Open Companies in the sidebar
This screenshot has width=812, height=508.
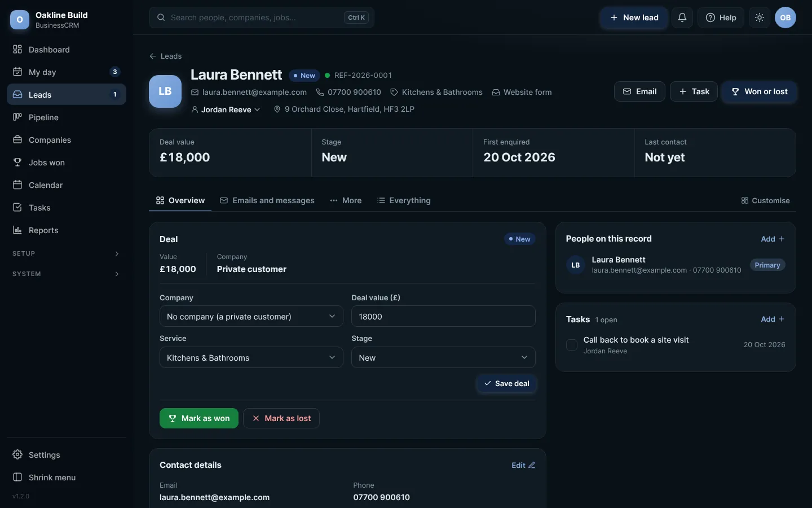(67, 140)
